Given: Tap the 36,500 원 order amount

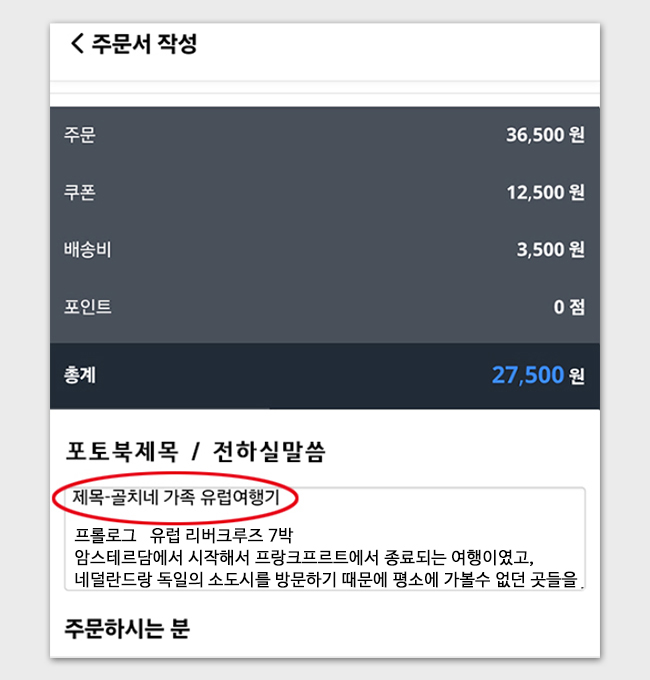Looking at the screenshot, I should (x=545, y=135).
